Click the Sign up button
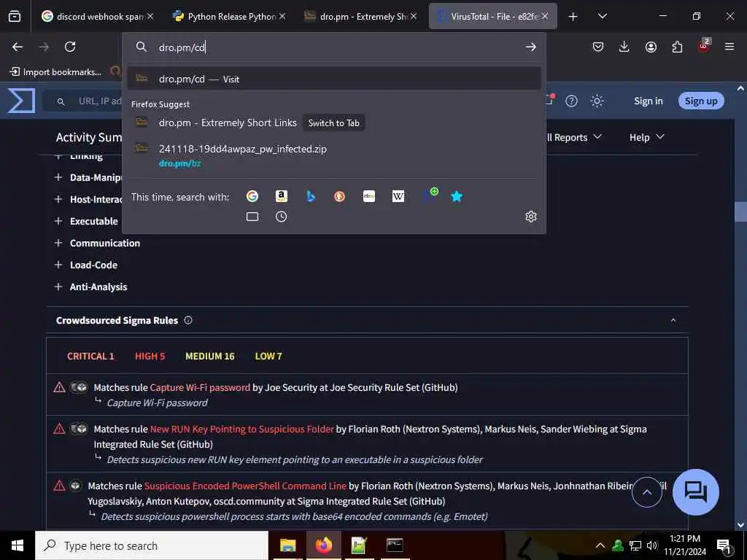 click(701, 101)
